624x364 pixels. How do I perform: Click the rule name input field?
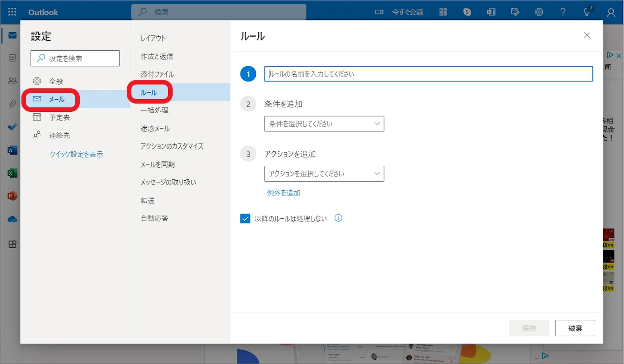(428, 74)
